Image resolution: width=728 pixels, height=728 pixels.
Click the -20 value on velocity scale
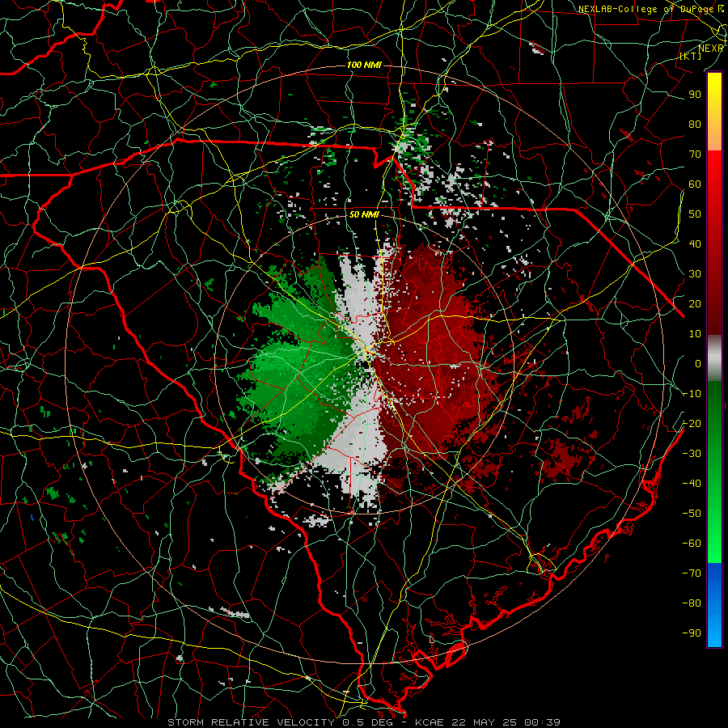coord(692,423)
